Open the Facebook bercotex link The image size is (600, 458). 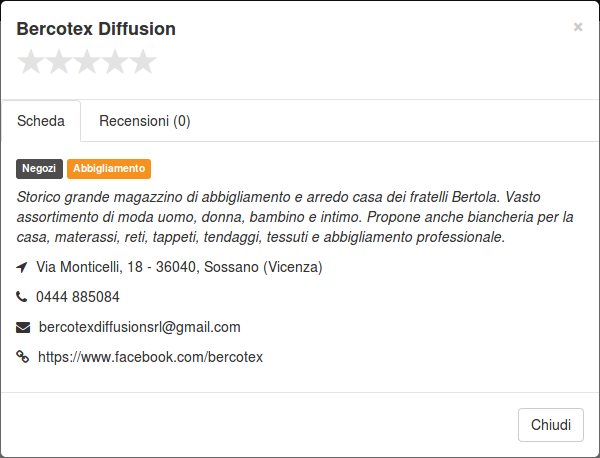coord(150,357)
